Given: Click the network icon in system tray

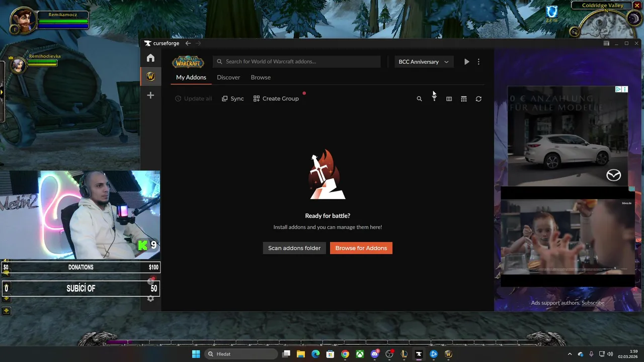Looking at the screenshot, I should 602,354.
